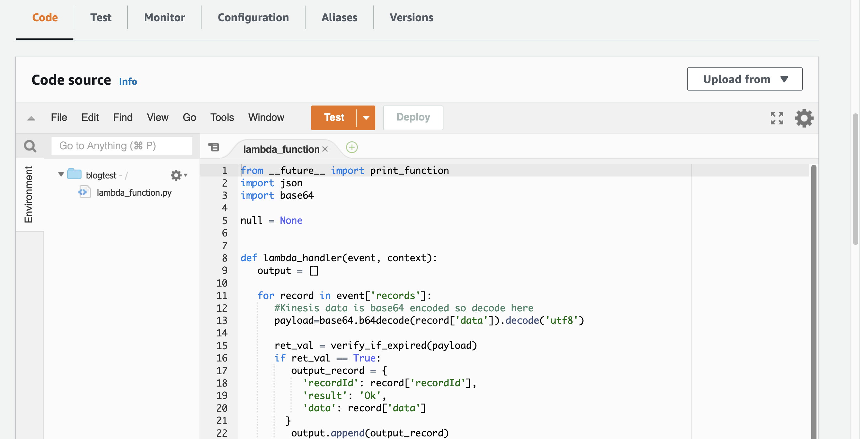Open editor preferences gear icon
The width and height of the screenshot is (868, 439).
(x=804, y=118)
